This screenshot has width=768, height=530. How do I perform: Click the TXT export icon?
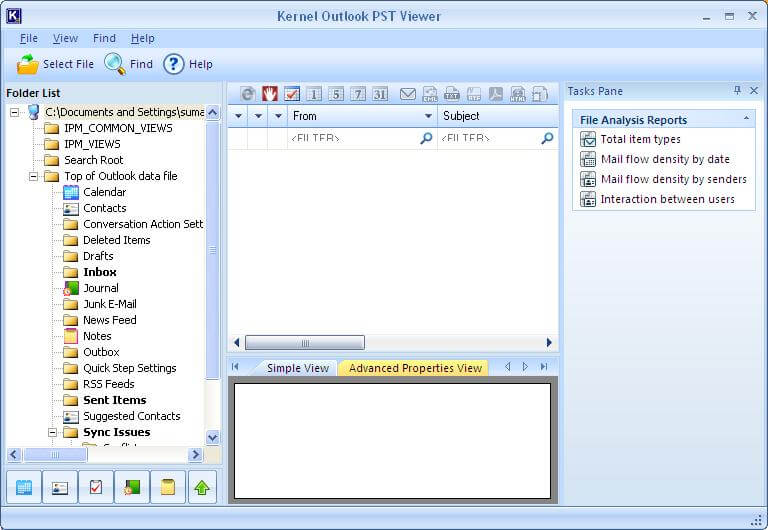coord(452,94)
